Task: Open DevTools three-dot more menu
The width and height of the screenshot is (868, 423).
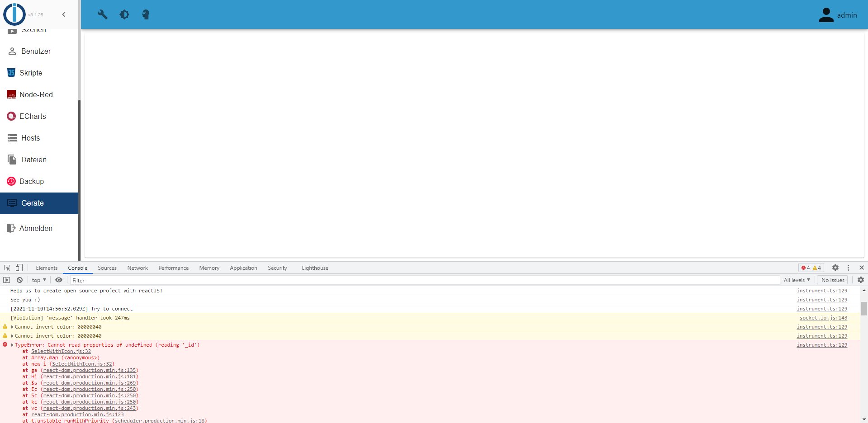Action: (848, 268)
